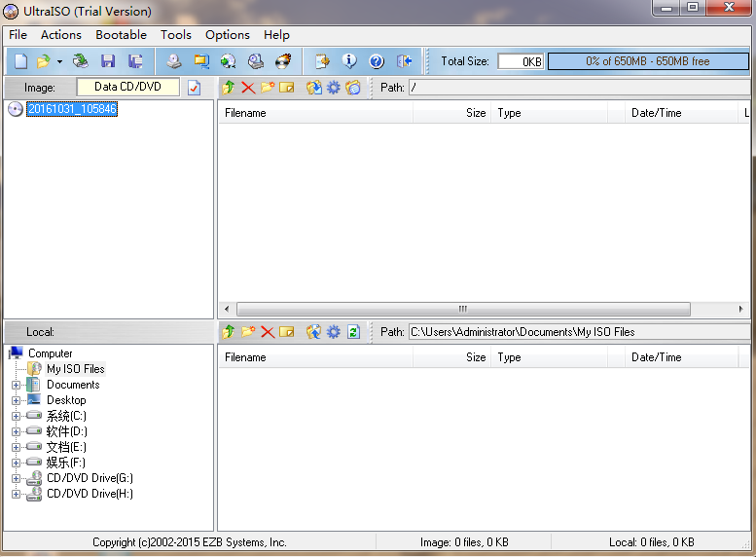Click the blue gear icon in Image pane
Screen dimensions: 756x557
click(x=333, y=88)
